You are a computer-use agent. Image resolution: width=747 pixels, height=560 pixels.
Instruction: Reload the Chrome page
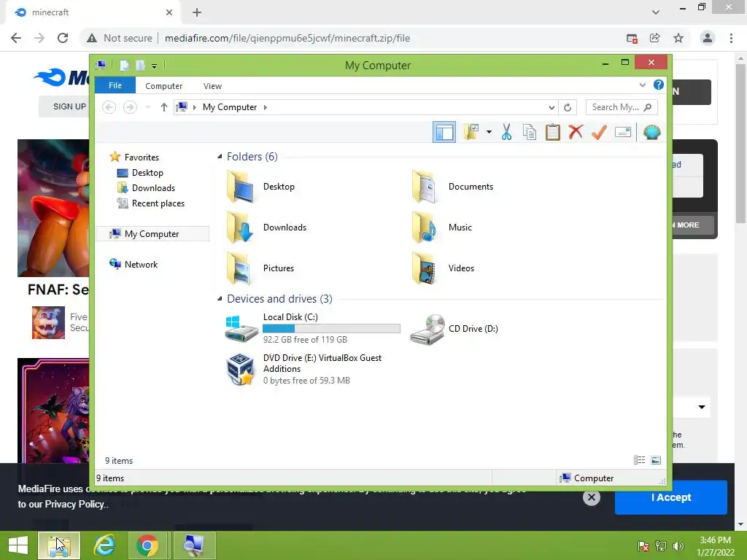click(63, 38)
